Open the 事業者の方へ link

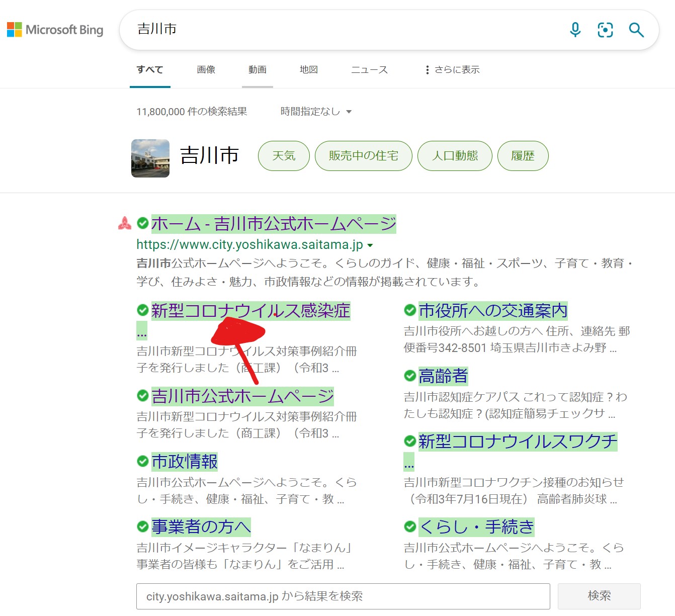coord(201,526)
